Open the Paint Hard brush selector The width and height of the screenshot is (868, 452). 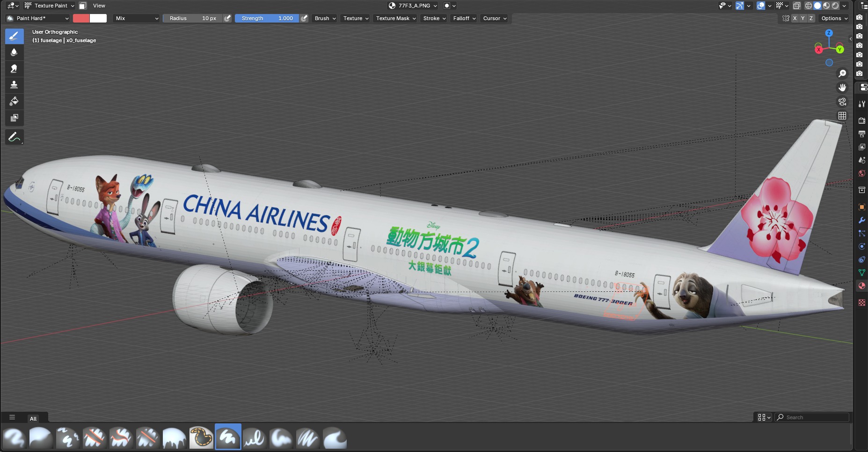pos(38,18)
